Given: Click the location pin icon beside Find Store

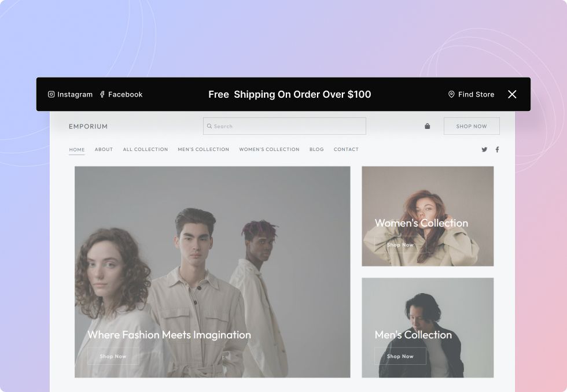Looking at the screenshot, I should click(x=451, y=94).
